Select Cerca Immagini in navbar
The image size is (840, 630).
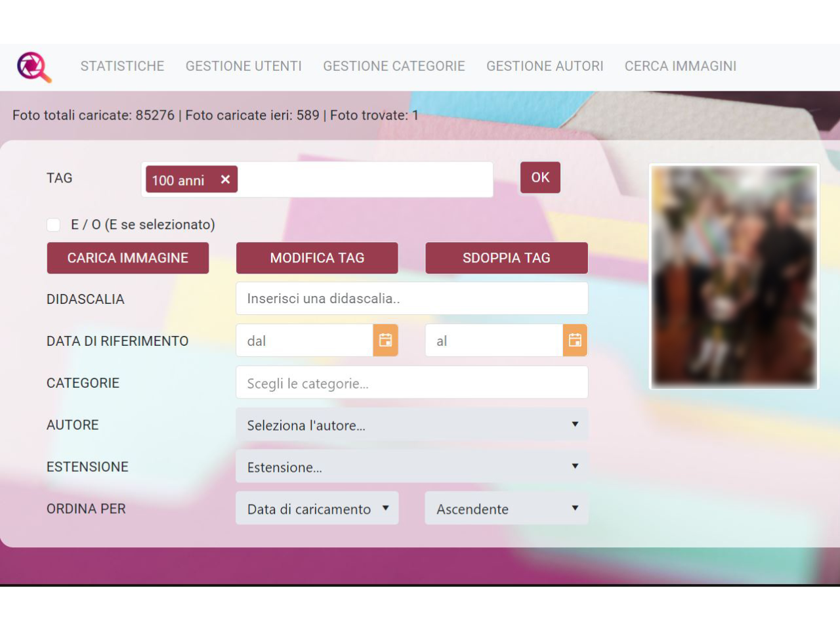[681, 66]
